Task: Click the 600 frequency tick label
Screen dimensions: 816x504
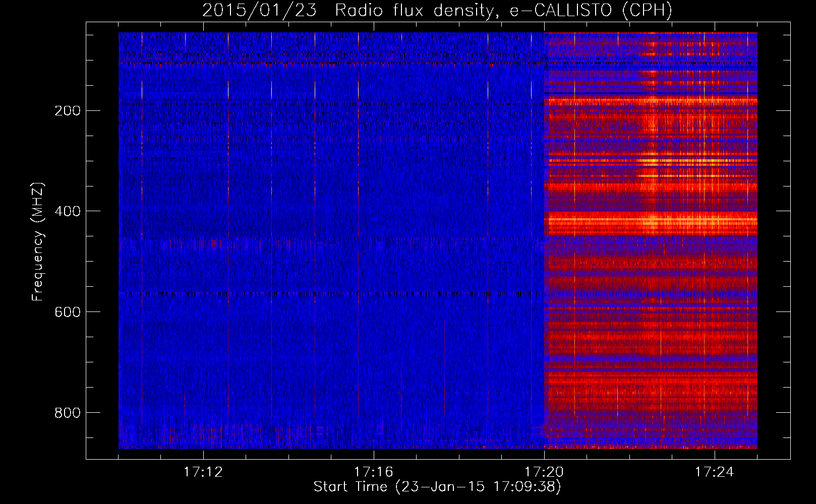Action: pos(68,312)
